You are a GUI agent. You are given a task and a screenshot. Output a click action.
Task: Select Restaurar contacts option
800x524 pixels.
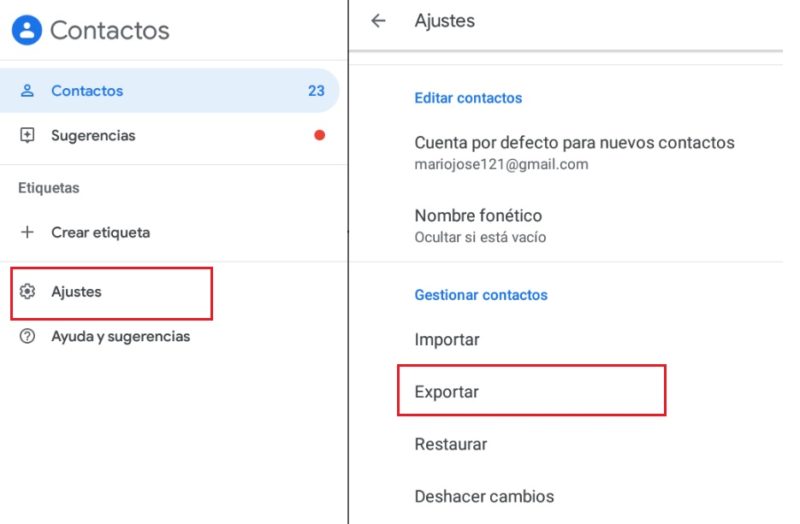pyautogui.click(x=450, y=444)
